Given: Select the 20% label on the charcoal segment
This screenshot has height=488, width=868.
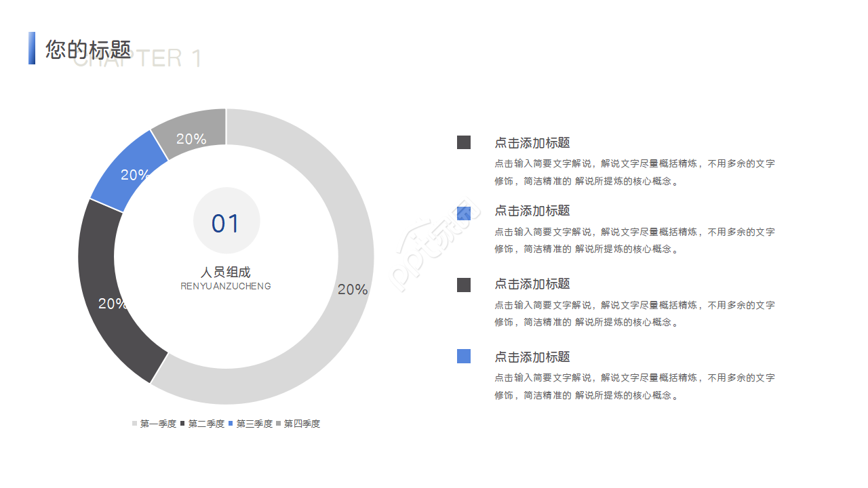Looking at the screenshot, I should (x=113, y=304).
